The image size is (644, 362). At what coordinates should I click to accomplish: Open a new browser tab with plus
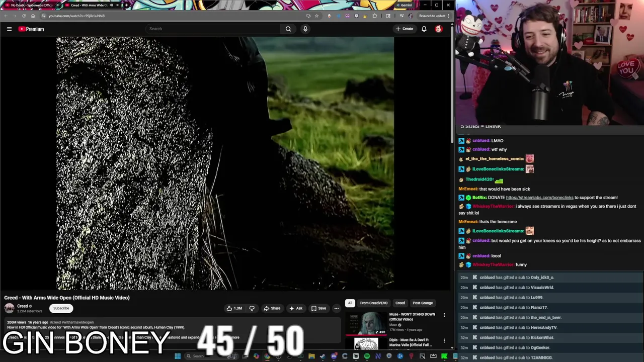point(126,5)
